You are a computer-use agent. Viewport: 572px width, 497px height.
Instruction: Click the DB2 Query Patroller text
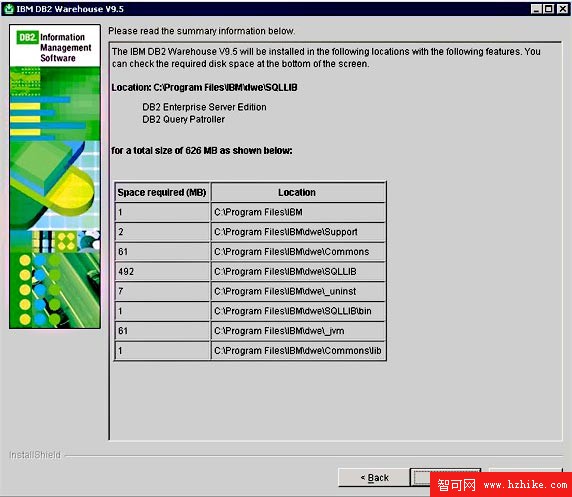[x=183, y=119]
